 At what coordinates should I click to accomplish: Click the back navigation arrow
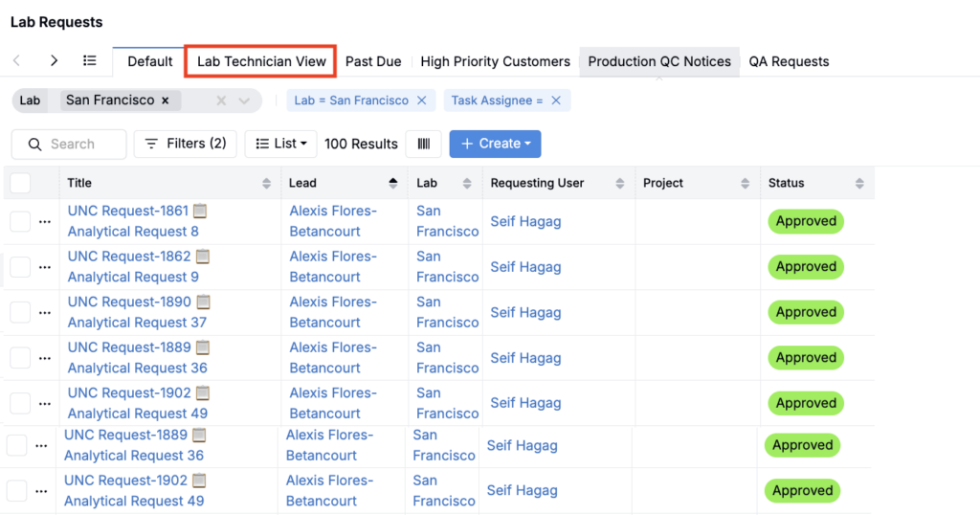(17, 60)
